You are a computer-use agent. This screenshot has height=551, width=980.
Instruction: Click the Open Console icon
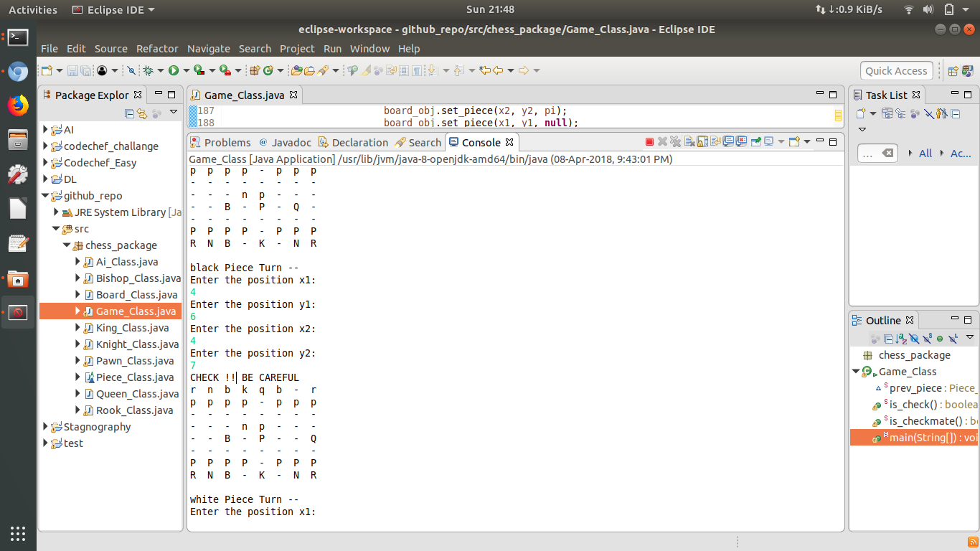[x=794, y=142]
